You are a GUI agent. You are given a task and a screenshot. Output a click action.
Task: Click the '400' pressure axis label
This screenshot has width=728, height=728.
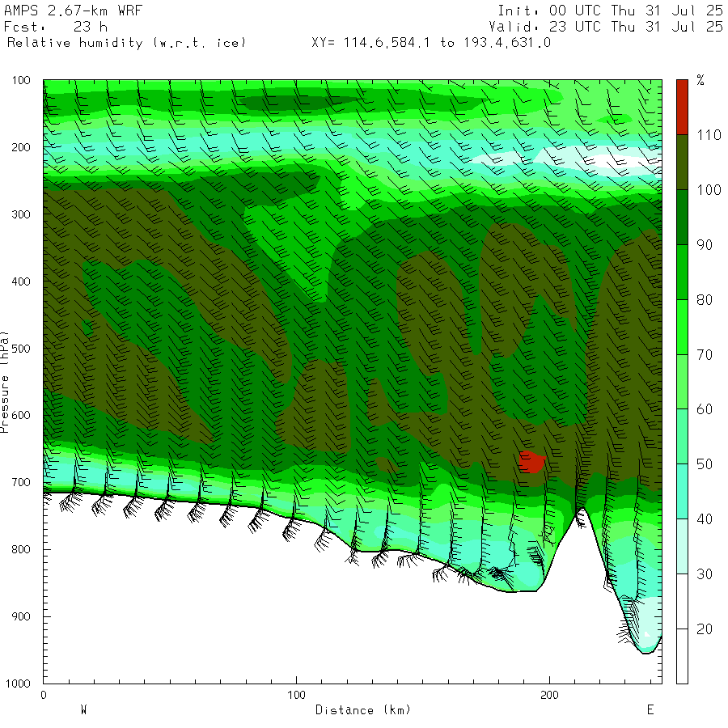point(21,281)
